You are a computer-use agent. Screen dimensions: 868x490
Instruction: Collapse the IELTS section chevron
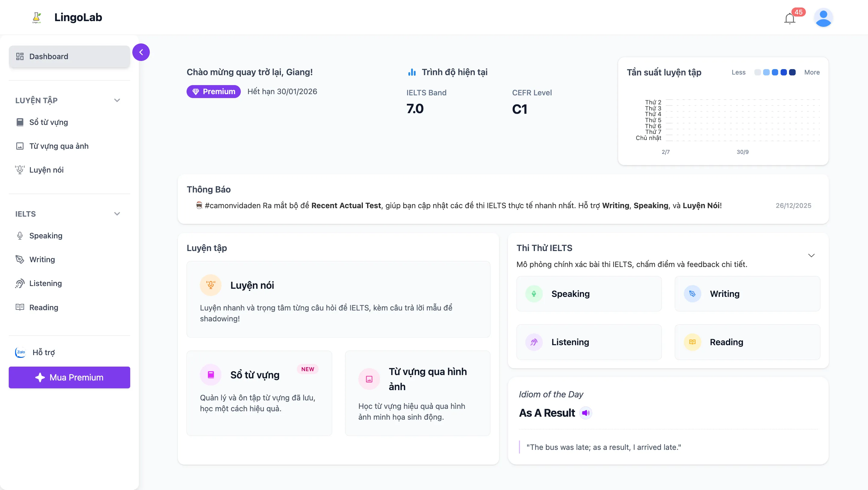(x=117, y=213)
